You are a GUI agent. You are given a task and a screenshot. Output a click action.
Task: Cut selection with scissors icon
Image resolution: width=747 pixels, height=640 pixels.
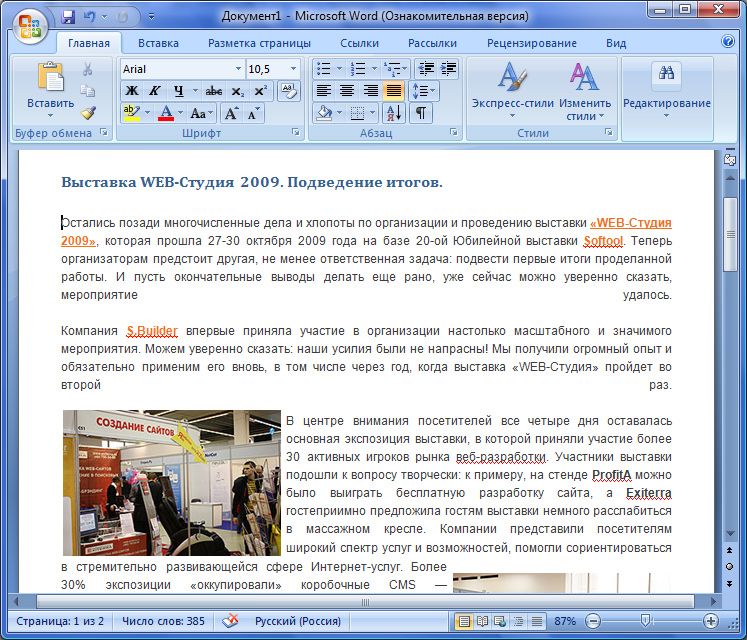(x=88, y=69)
